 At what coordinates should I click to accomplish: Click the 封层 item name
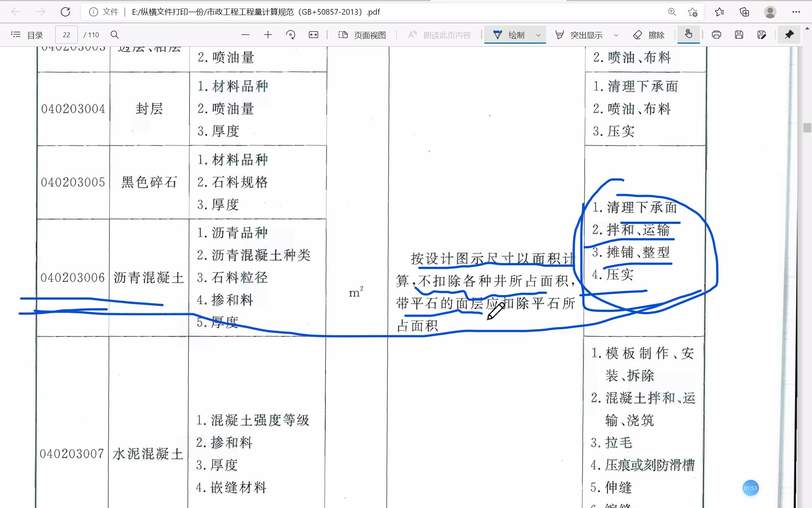tap(149, 109)
